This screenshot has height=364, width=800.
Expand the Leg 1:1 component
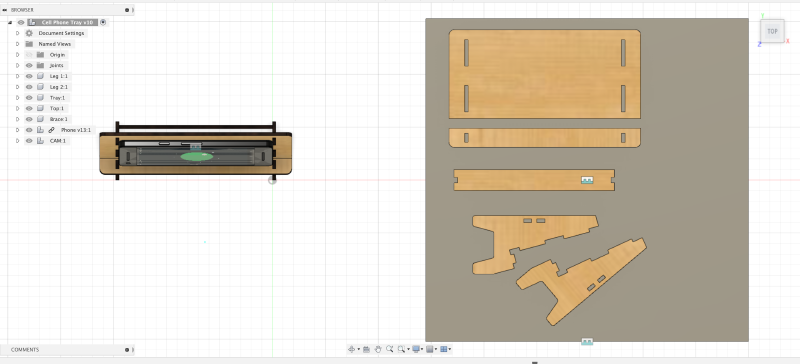point(17,76)
